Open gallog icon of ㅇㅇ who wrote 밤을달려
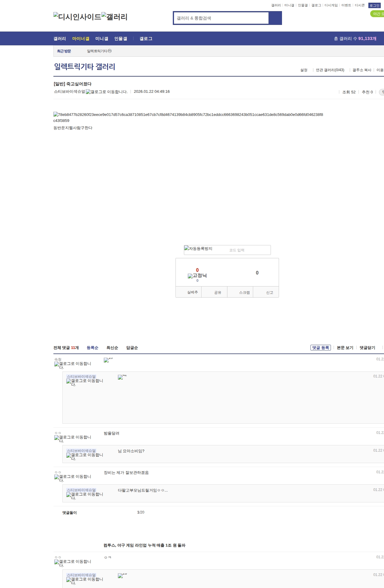The image size is (384, 588). pos(73,439)
